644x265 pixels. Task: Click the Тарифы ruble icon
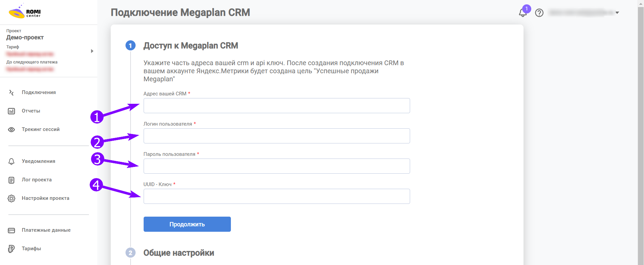(11, 249)
